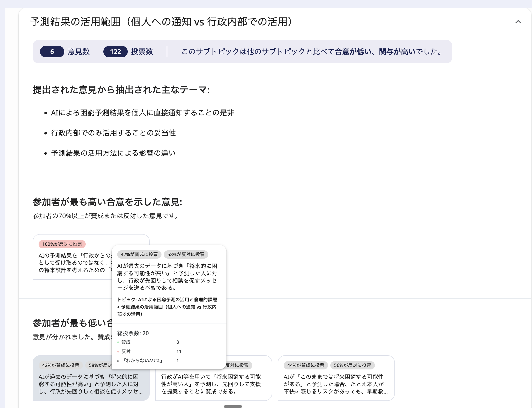Click the 56%が反対に投票 tag
The height and width of the screenshot is (408, 532).
352,365
